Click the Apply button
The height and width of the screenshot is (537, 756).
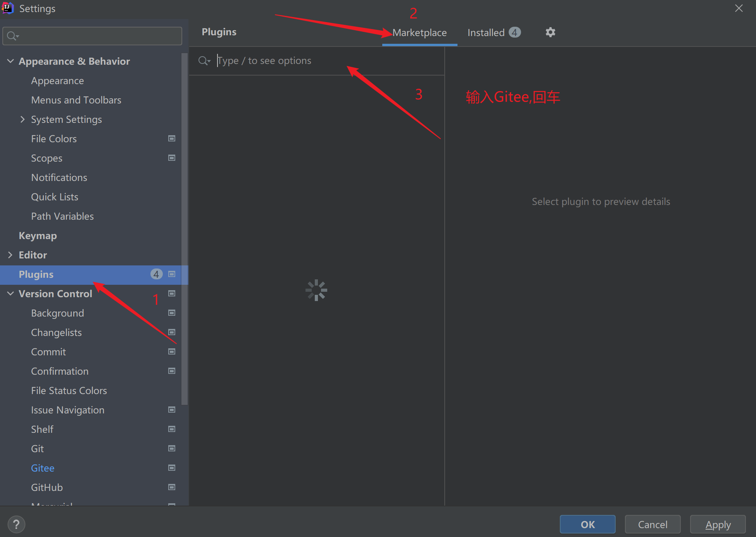pyautogui.click(x=718, y=525)
